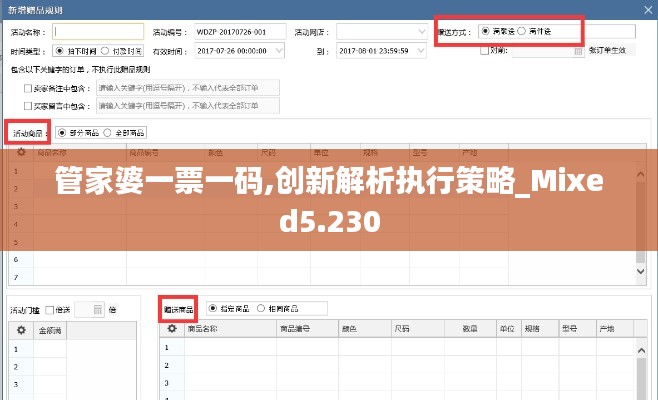
Task: Enable the 买家备注中包含 checkbox
Action: click(x=28, y=88)
